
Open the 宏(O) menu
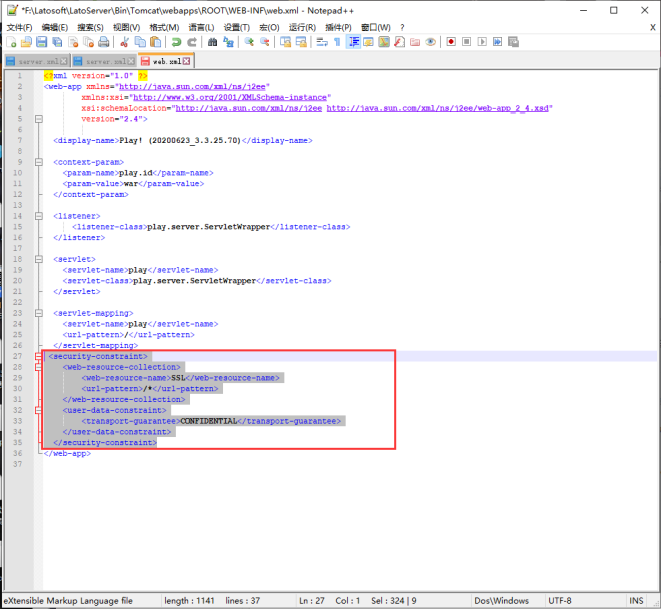[x=269, y=27]
